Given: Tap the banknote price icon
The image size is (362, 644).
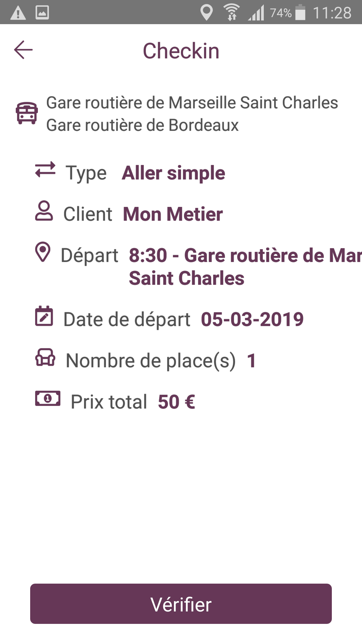Looking at the screenshot, I should (48, 398).
